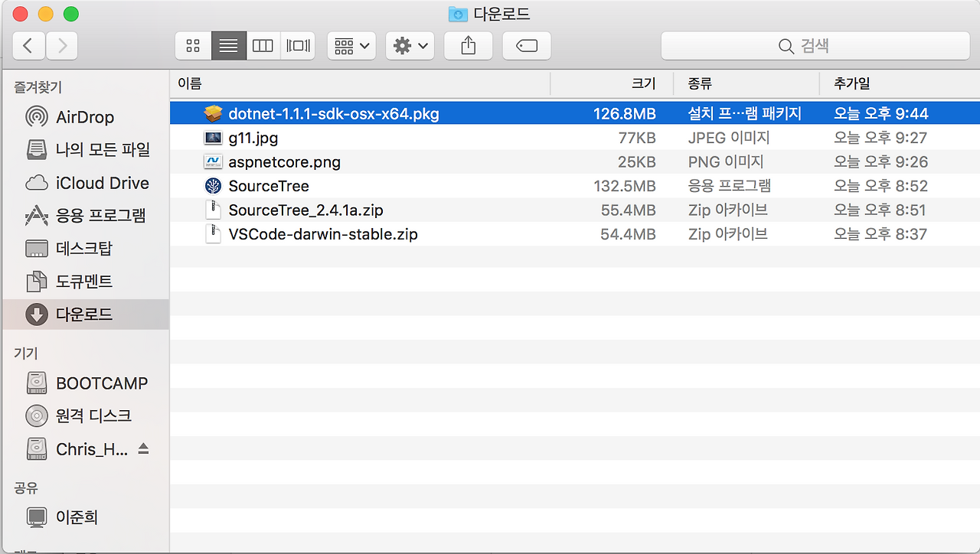Zoom the Finder window with green button
Screen dimensions: 980x554
pyautogui.click(x=71, y=14)
